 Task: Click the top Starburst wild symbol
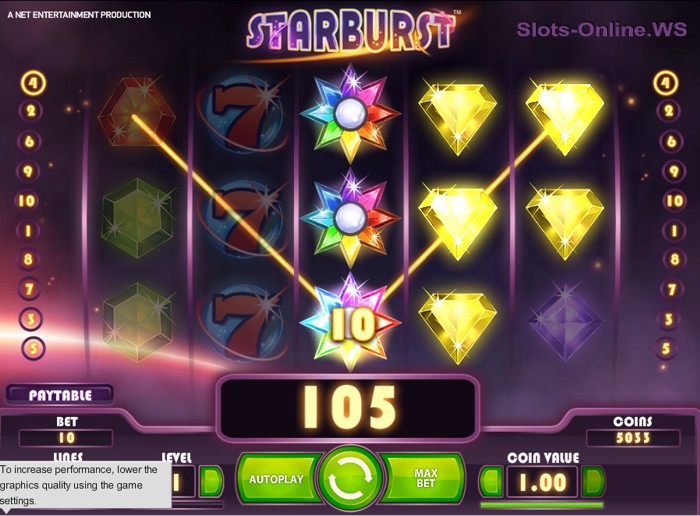coord(350,114)
